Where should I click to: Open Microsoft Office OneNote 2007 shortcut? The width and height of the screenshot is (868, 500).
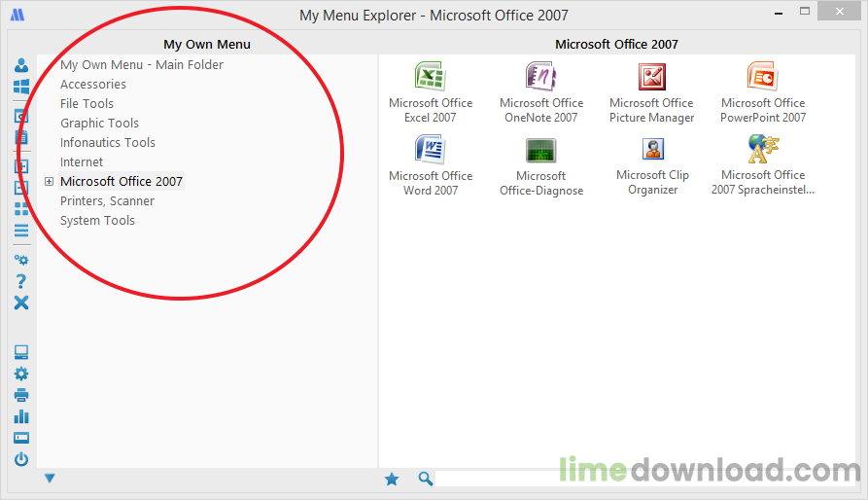click(x=540, y=92)
